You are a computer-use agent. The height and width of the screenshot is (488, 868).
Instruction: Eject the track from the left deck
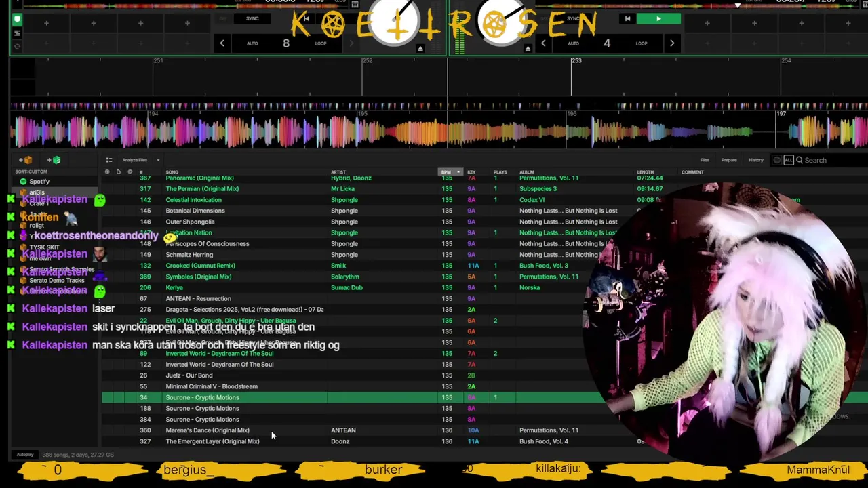(420, 48)
